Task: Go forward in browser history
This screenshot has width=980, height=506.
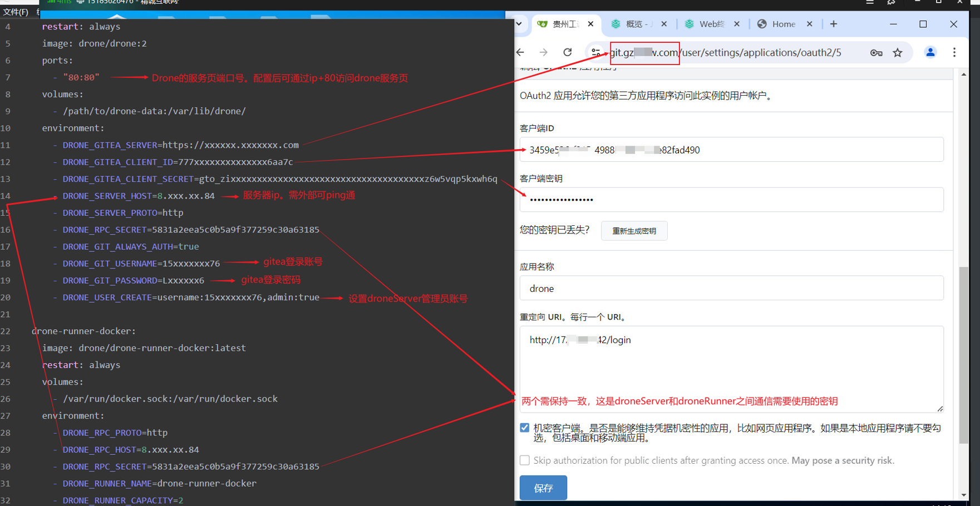Action: coord(544,52)
